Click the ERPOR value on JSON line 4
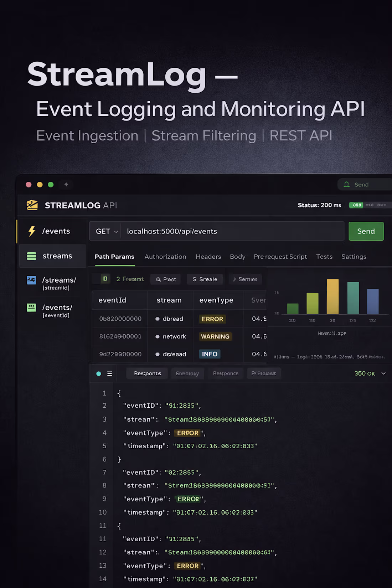The height and width of the screenshot is (588, 392). (x=188, y=433)
